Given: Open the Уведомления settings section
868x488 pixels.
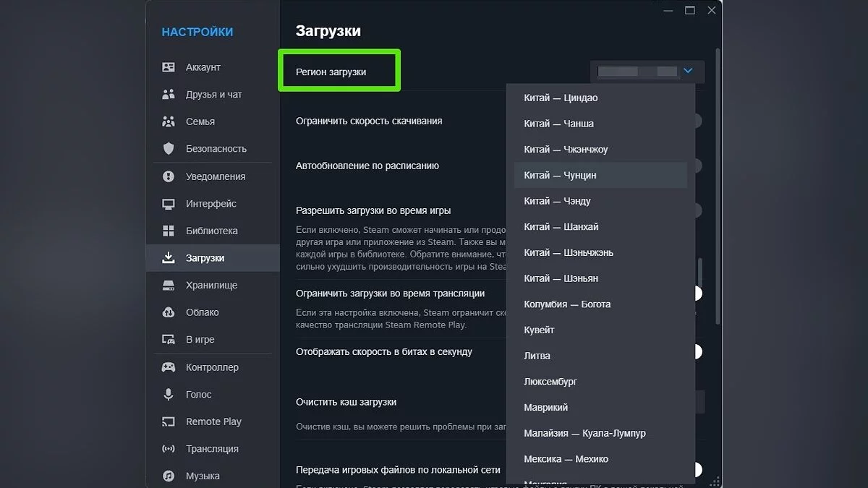Looking at the screenshot, I should pos(213,176).
